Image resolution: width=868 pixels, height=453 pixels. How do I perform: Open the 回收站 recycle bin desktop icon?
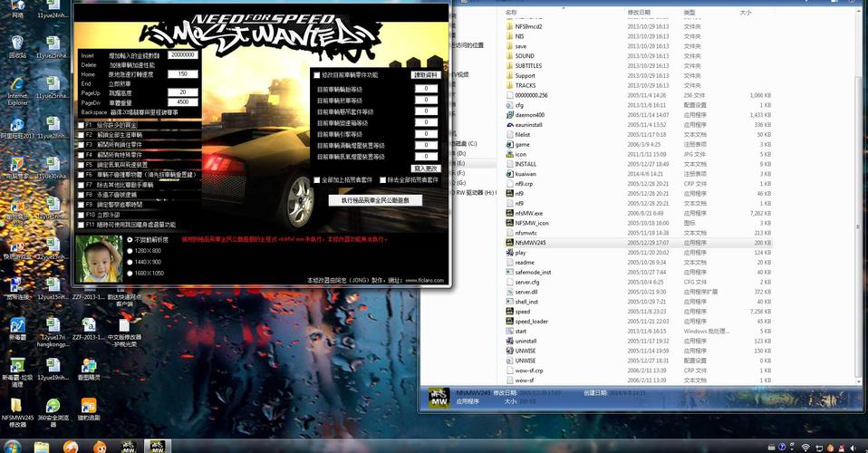pyautogui.click(x=17, y=46)
